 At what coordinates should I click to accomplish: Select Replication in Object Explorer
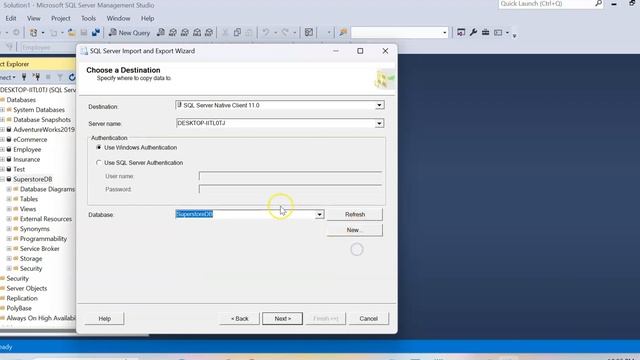click(22, 298)
